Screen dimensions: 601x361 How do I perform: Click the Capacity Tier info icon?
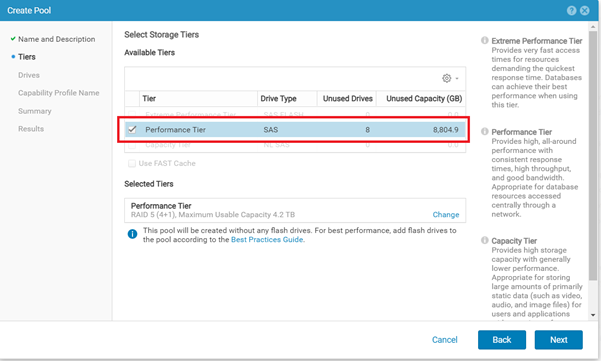484,240
